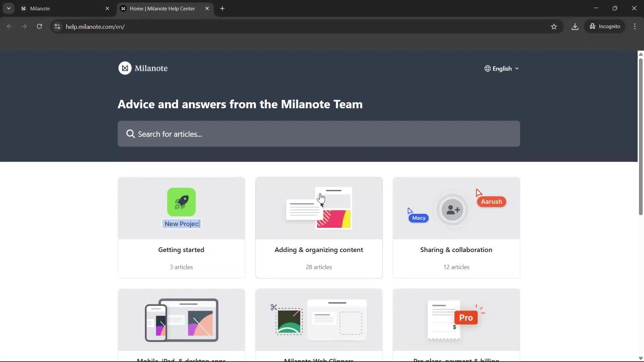The image size is (644, 362).
Task: Click the forward navigation arrow
Action: point(24,26)
